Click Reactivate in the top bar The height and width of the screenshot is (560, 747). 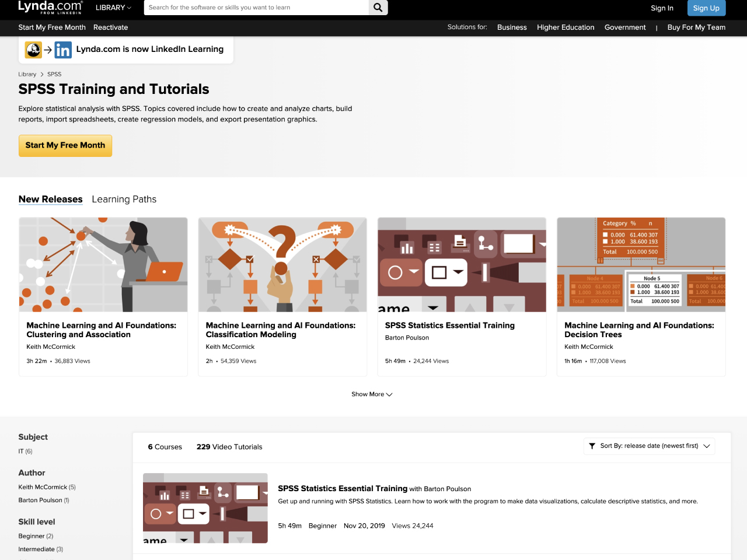pyautogui.click(x=110, y=27)
